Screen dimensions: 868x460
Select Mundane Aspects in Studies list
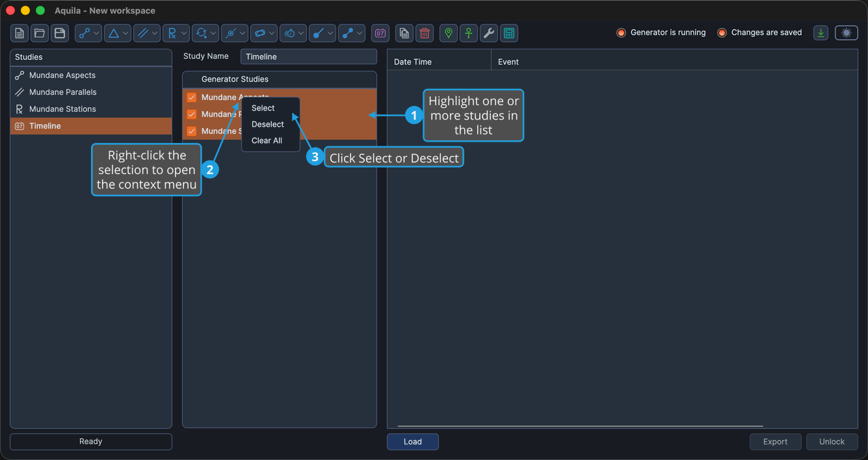(91, 75)
